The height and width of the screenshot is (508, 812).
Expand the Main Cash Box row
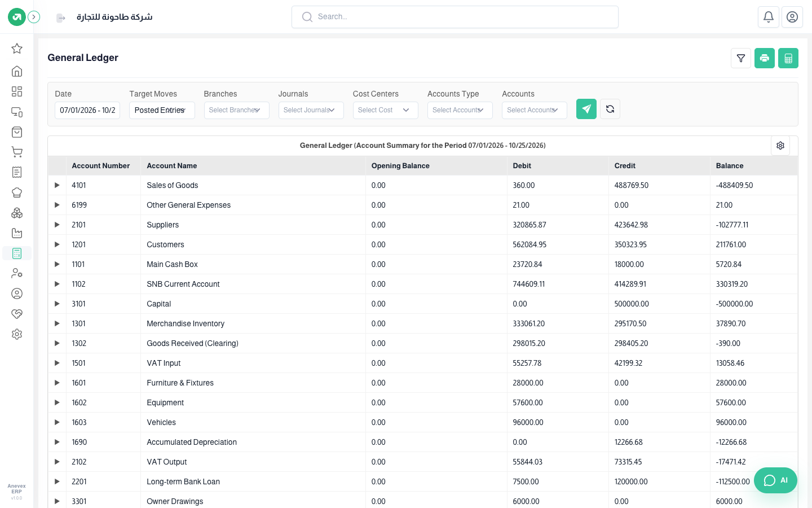point(57,264)
